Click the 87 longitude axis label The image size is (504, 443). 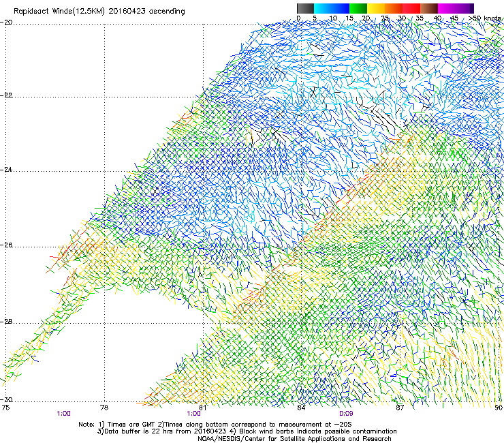[400, 408]
